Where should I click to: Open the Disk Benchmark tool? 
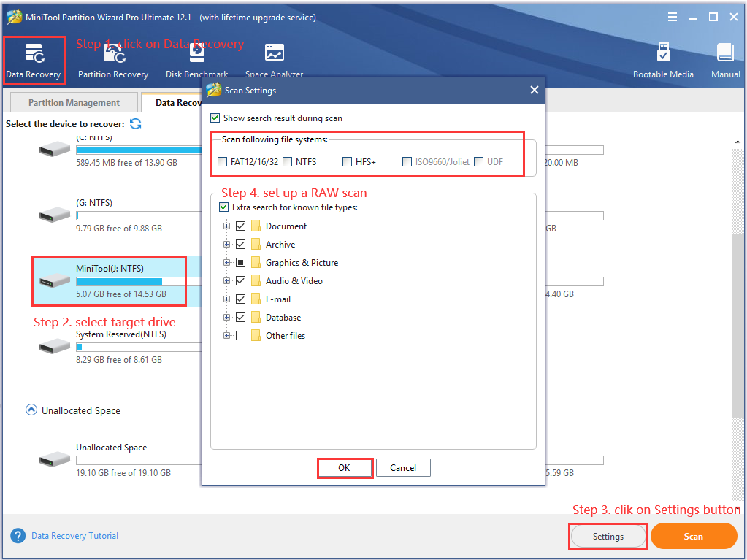click(196, 60)
